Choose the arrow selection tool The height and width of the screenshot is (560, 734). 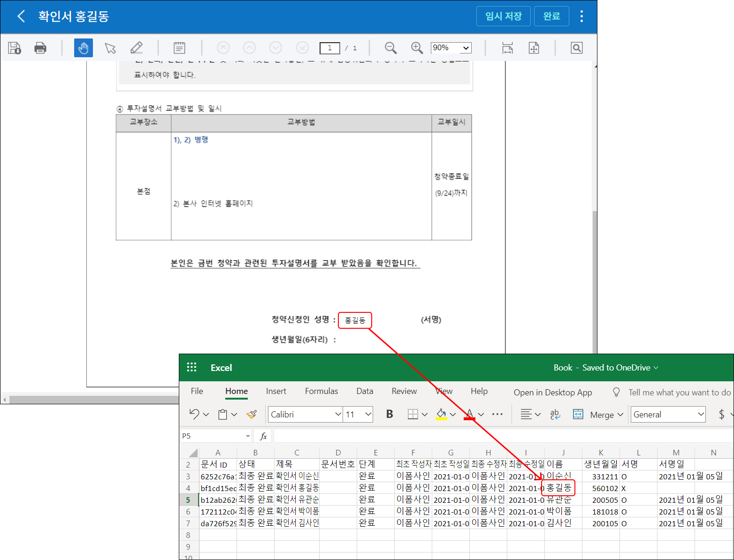click(x=110, y=48)
